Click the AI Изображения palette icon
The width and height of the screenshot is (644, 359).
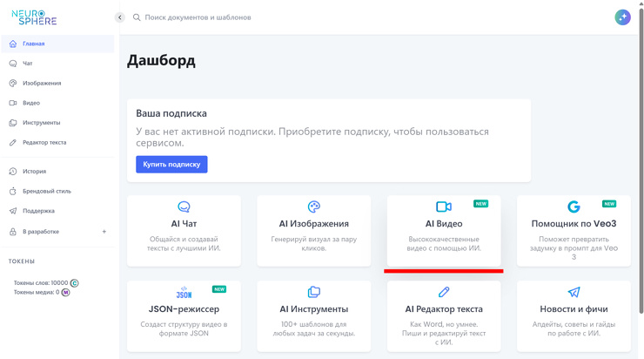tap(314, 207)
